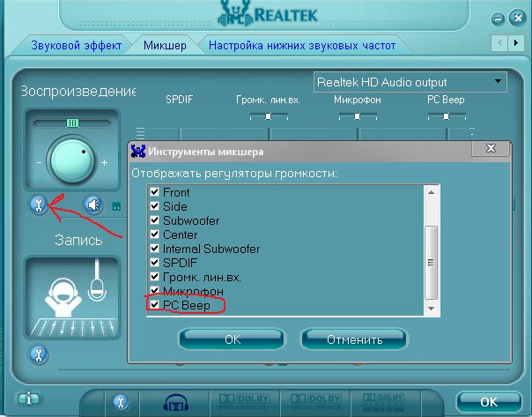Select the Dolby Pro Logic II icon
Screen dimensions: 532x417
coord(244,402)
